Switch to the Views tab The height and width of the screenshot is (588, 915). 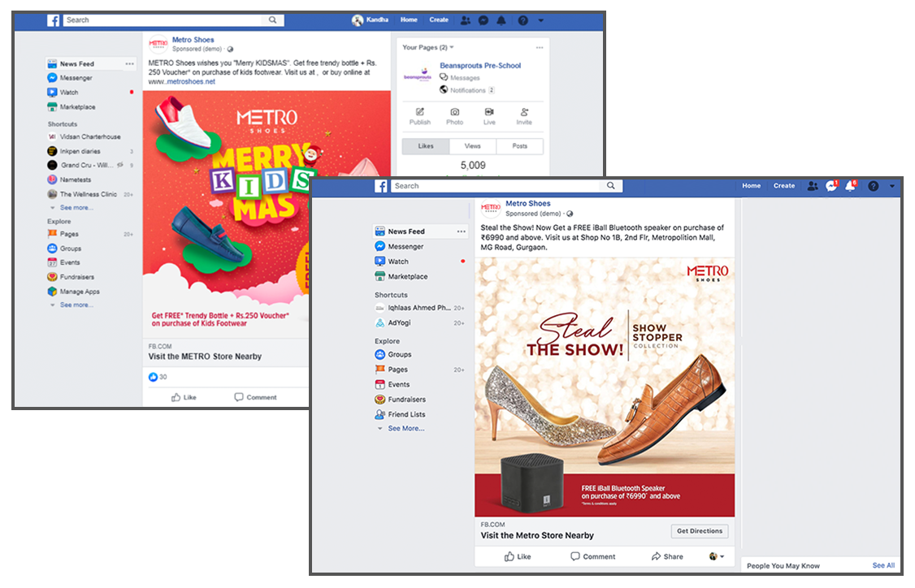(473, 146)
